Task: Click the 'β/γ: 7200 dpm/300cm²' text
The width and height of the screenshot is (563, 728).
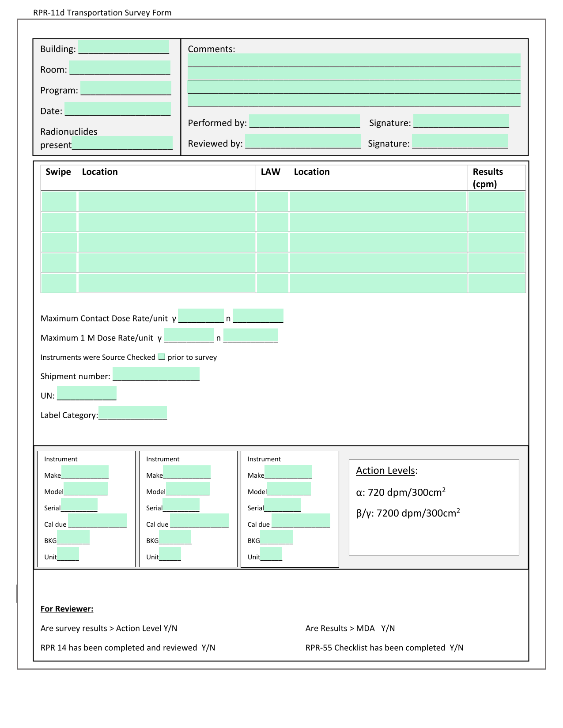Action: pos(408,513)
